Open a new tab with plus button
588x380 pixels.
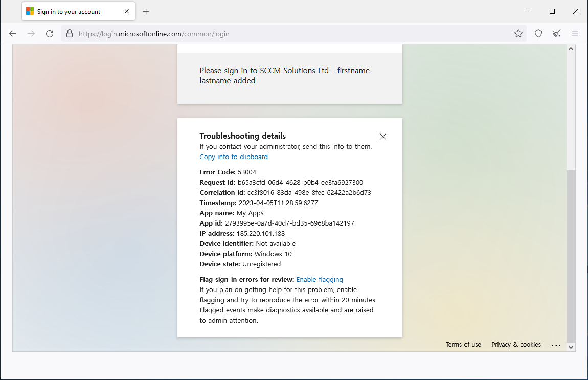[146, 11]
